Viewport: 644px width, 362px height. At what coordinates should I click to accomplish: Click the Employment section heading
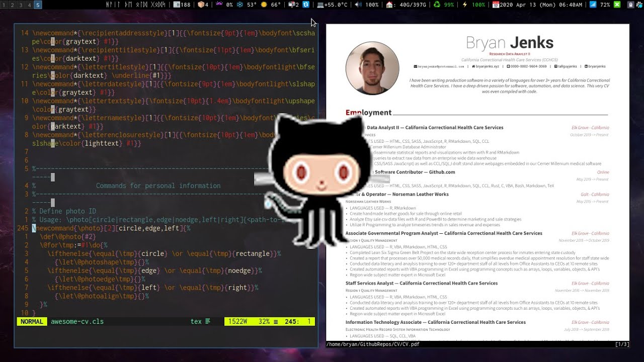[x=368, y=113]
